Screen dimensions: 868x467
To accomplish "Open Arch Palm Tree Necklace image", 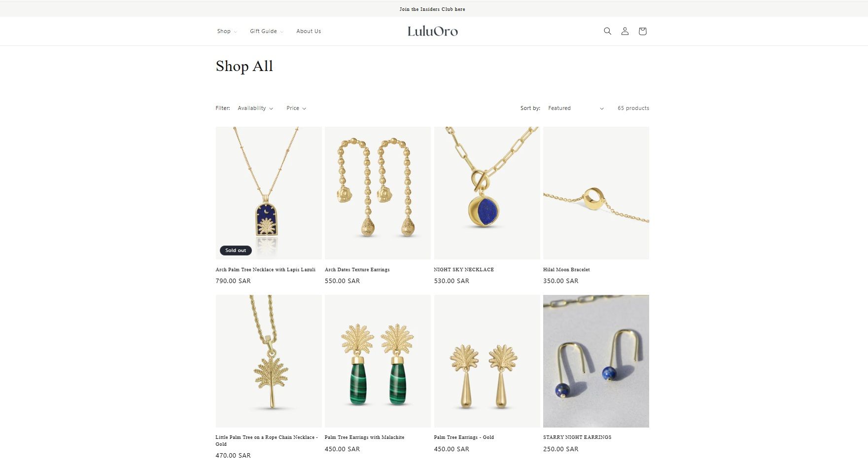I will pos(269,193).
